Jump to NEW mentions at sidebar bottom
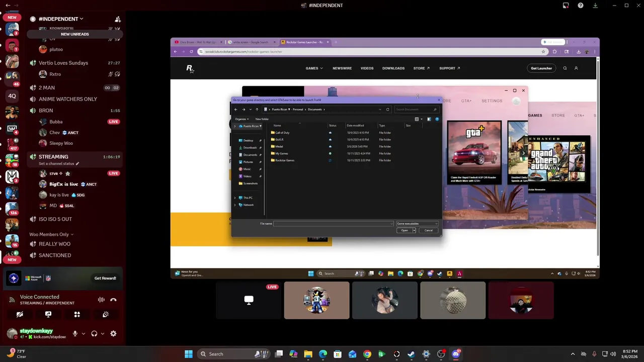644x362 pixels. pyautogui.click(x=12, y=260)
